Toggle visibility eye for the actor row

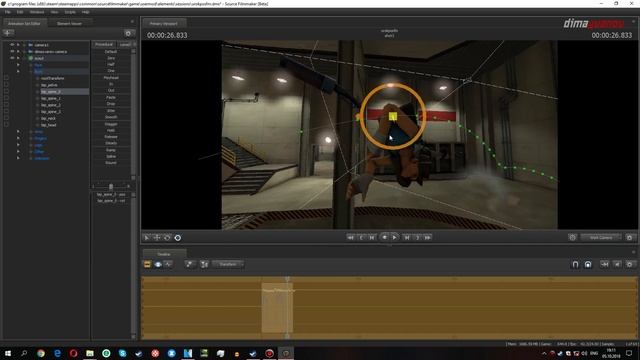click(x=12, y=58)
